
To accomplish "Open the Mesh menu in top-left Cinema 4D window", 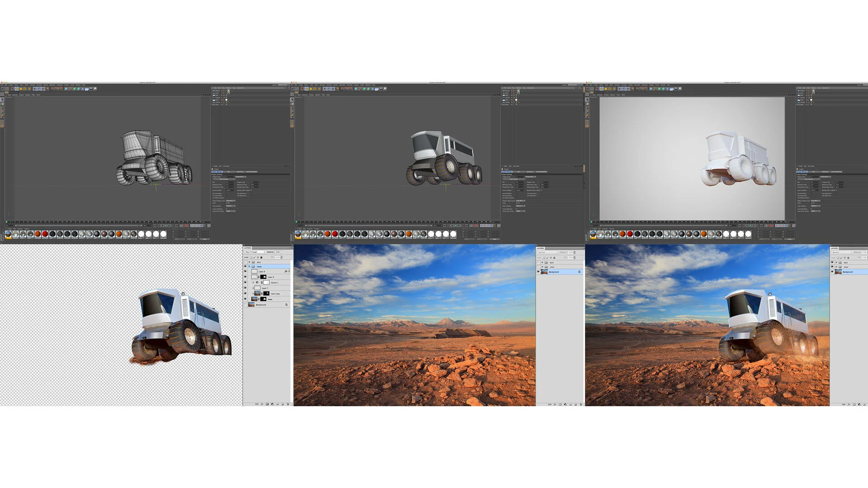I will (26, 85).
